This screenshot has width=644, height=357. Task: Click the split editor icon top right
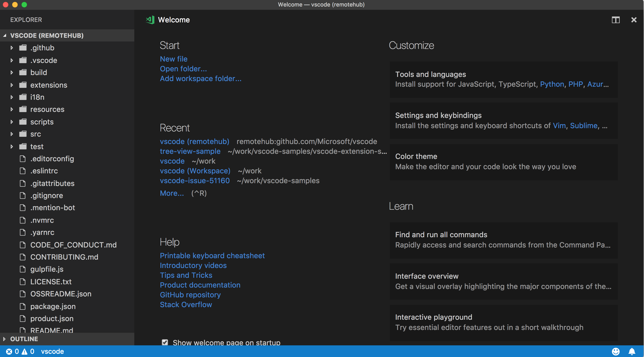[x=616, y=19]
